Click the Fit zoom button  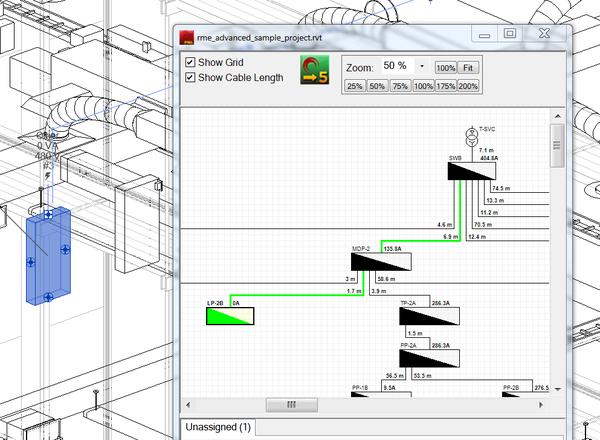[468, 68]
